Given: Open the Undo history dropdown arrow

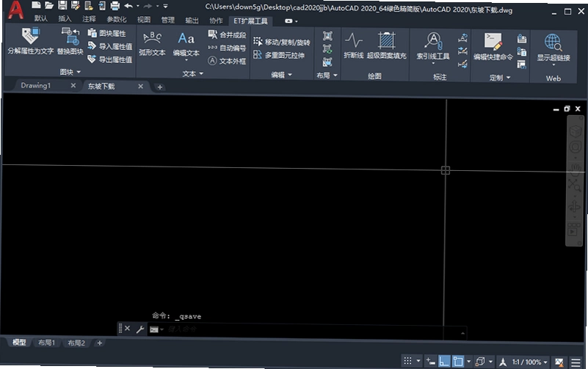Looking at the screenshot, I should (137, 6).
